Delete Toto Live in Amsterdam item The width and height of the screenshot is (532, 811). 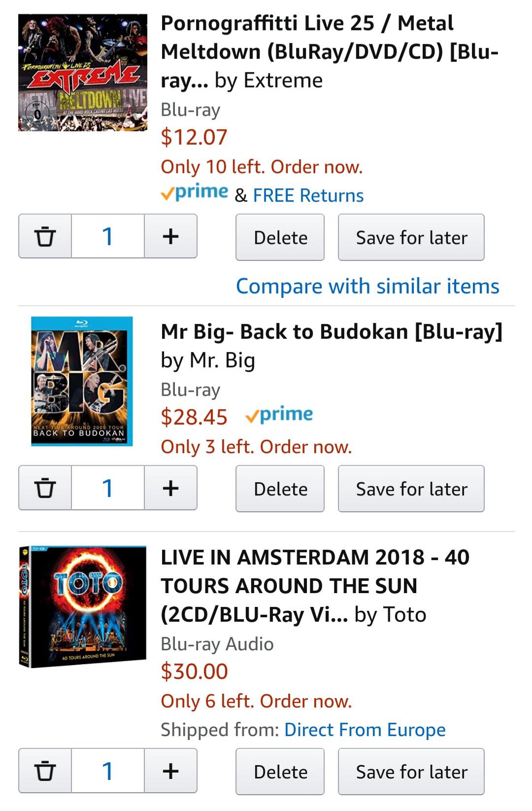(x=280, y=772)
